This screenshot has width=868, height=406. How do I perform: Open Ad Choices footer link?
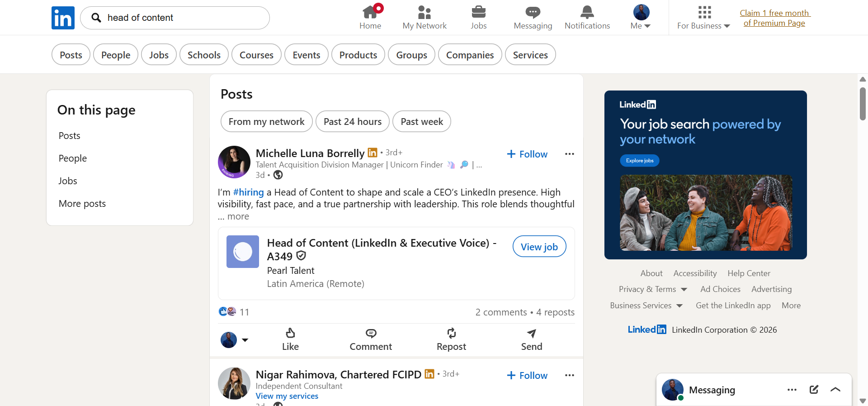[x=720, y=289]
